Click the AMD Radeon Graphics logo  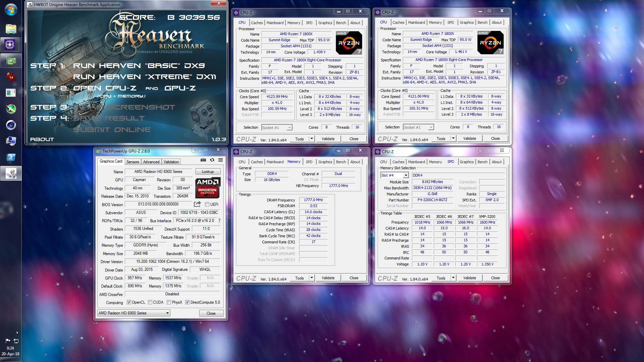(208, 187)
